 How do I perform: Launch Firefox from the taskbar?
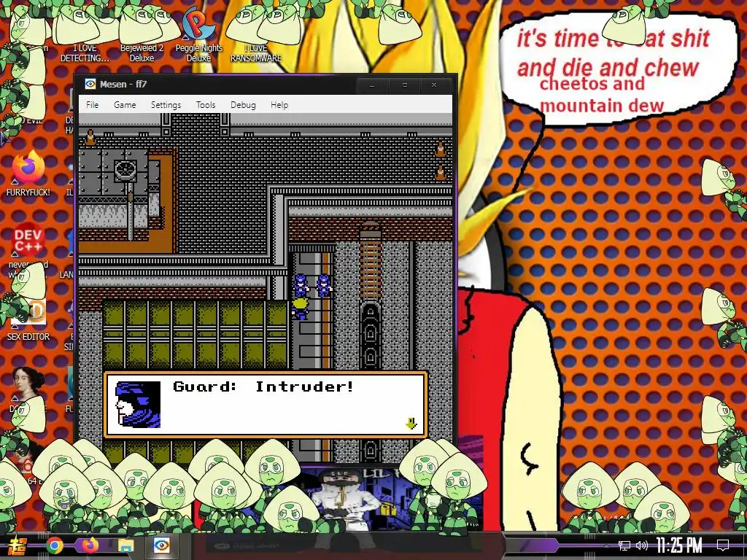[90, 545]
